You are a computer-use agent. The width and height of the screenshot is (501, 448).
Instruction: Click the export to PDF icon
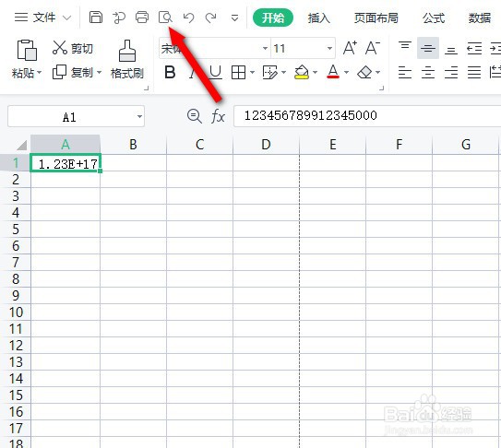click(119, 18)
